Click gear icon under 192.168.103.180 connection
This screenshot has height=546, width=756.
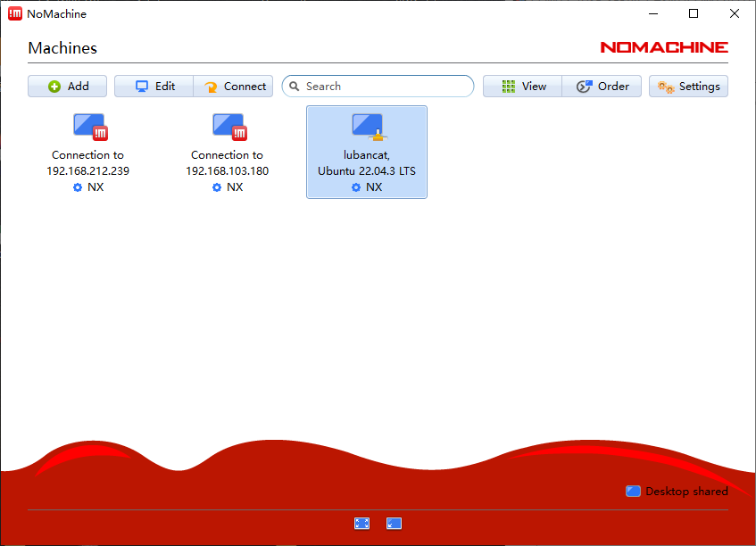click(x=217, y=187)
